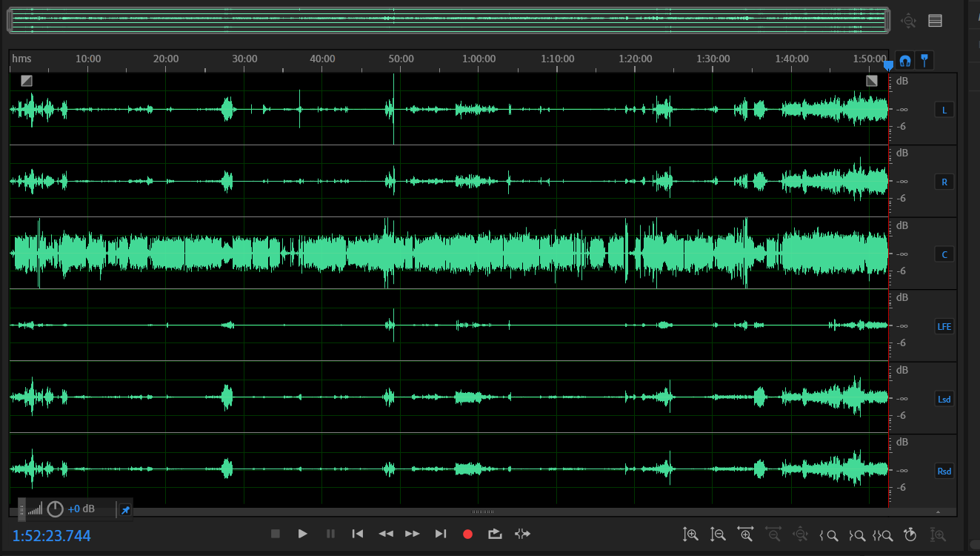
Task: Click the Stop transport button
Action: click(276, 534)
